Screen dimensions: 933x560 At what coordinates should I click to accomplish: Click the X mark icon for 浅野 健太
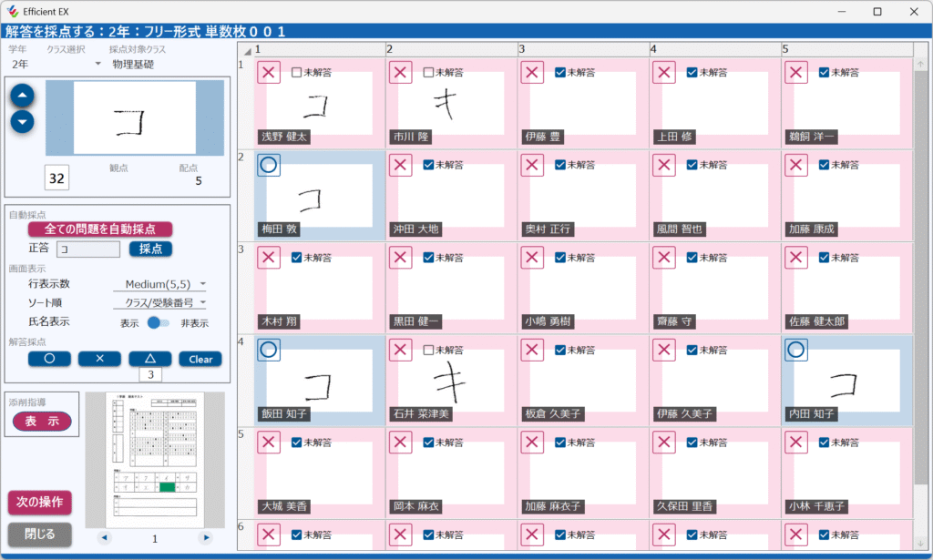[x=269, y=72]
